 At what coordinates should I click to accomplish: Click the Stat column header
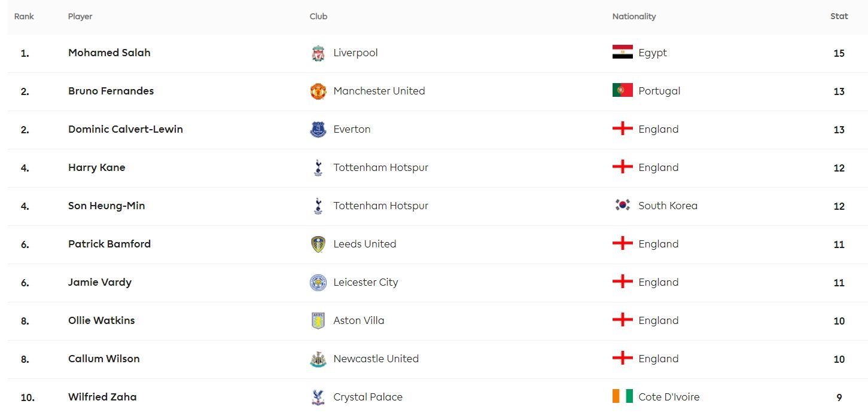coord(839,16)
